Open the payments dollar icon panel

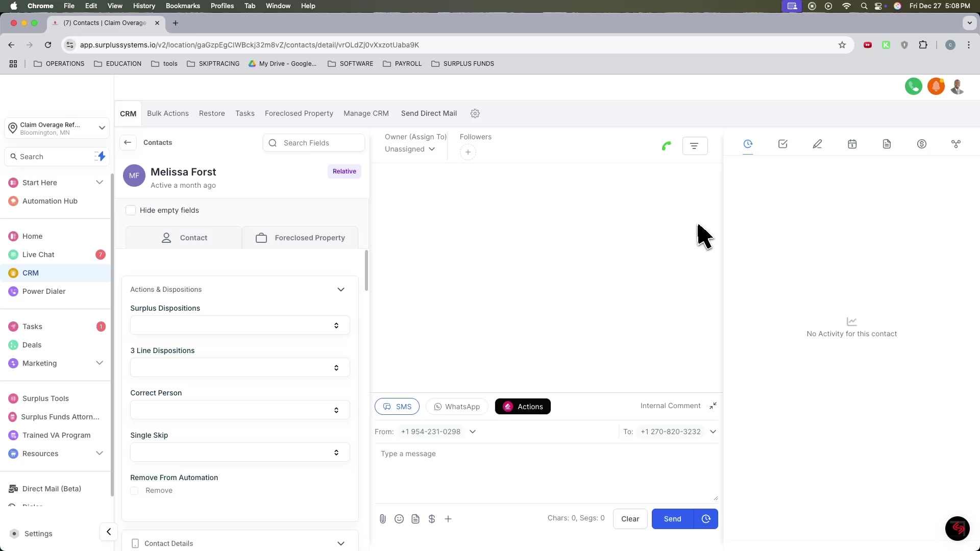921,144
